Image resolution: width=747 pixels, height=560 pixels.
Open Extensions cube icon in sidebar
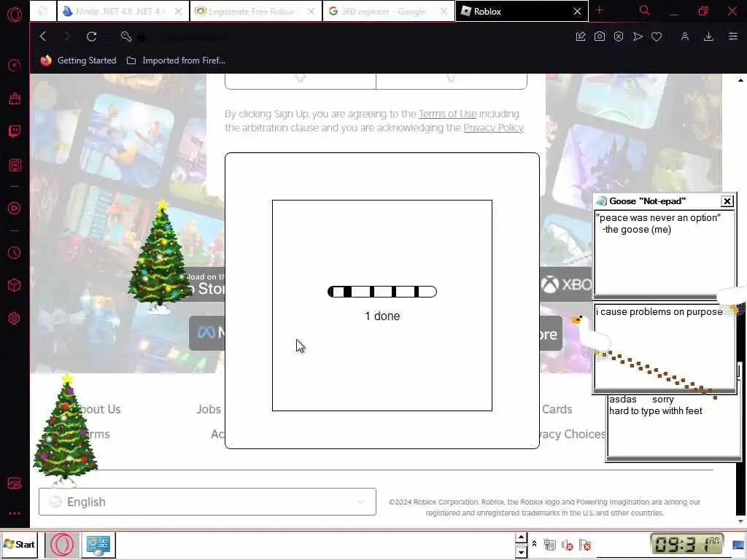15,285
